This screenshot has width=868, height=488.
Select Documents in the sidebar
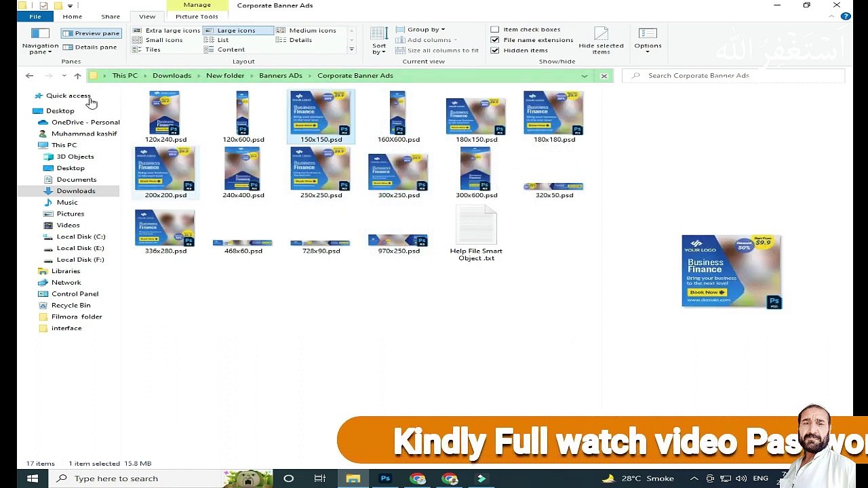tap(70, 180)
